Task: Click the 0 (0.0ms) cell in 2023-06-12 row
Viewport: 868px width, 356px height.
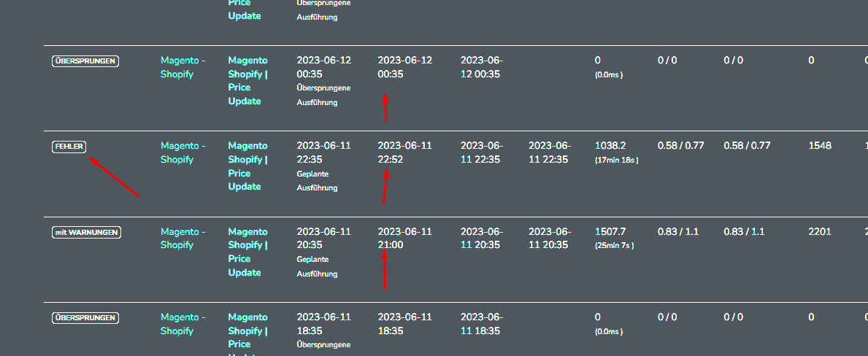Action: coord(609,66)
